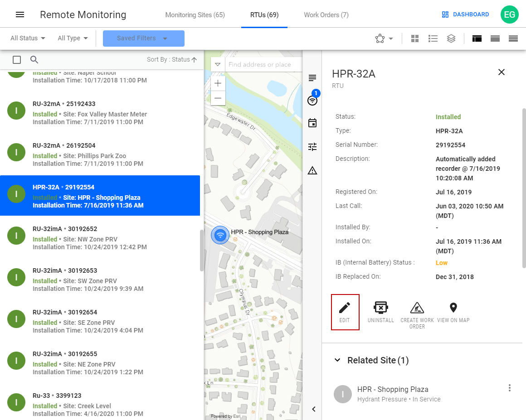
Task: Open the All Status filter dropdown
Action: tap(28, 39)
